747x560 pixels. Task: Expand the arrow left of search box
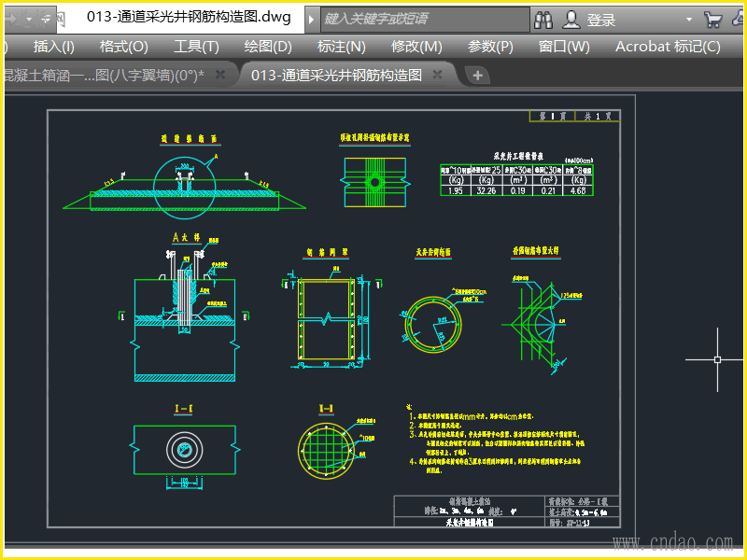point(312,19)
